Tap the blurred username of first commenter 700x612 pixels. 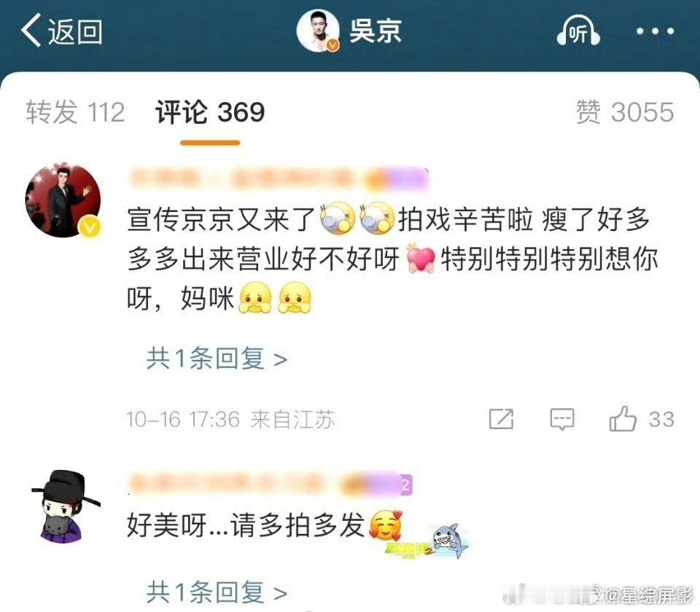point(278,180)
